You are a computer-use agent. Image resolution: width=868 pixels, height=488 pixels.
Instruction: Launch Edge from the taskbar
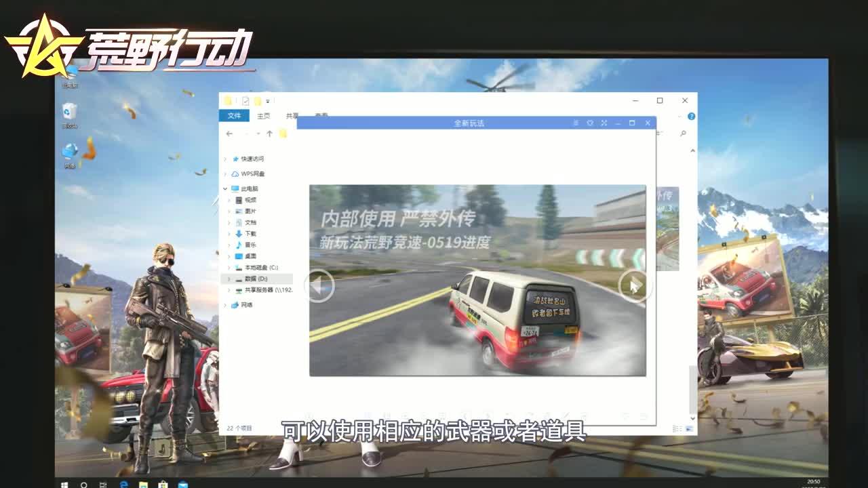coord(124,485)
